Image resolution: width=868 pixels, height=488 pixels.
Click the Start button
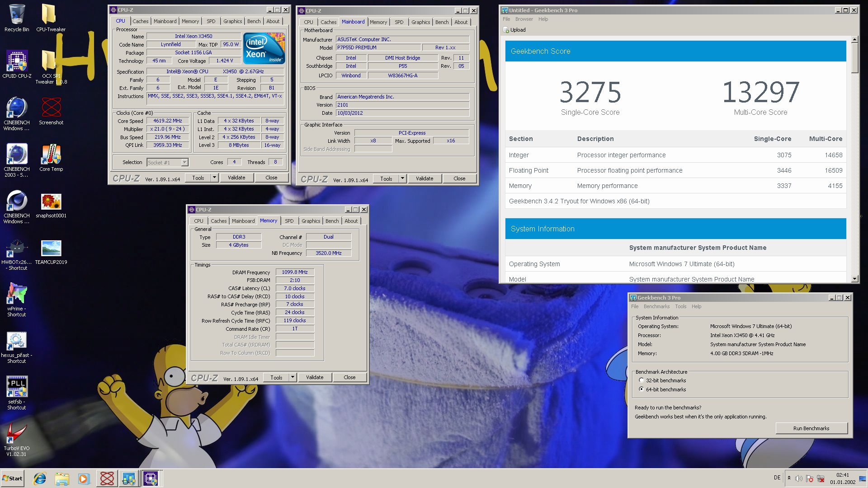click(13, 479)
